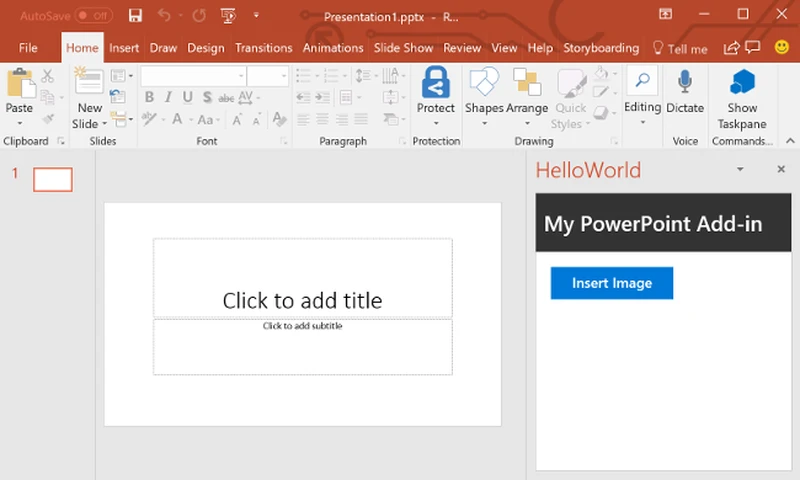The width and height of the screenshot is (800, 480).
Task: Select slide 1 thumbnail
Action: pos(53,179)
